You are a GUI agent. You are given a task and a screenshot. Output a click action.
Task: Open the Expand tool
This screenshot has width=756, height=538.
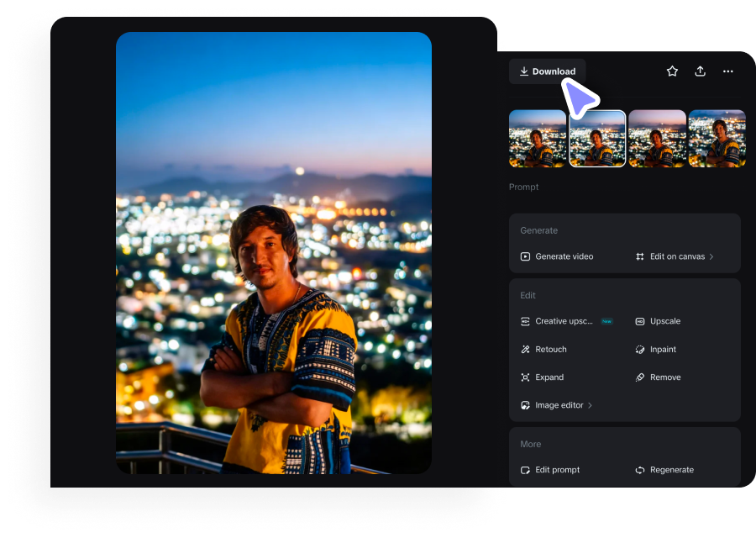(549, 377)
